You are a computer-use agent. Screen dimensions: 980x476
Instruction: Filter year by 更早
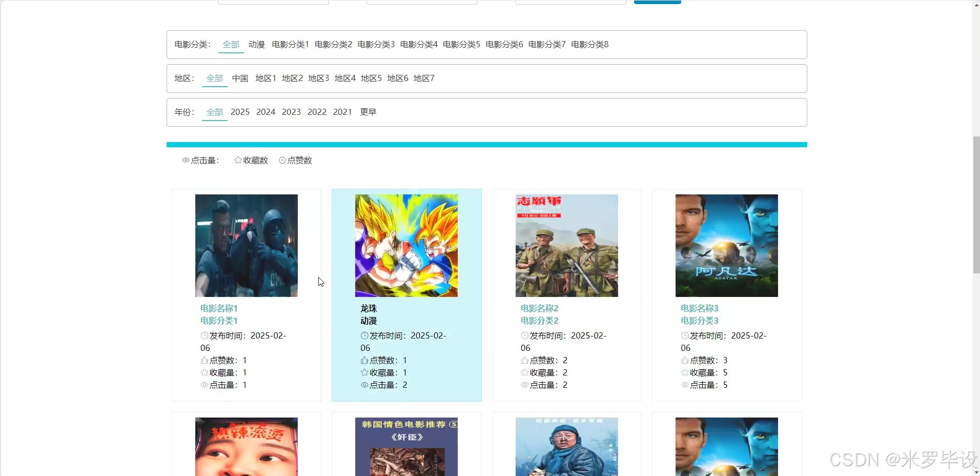(369, 112)
